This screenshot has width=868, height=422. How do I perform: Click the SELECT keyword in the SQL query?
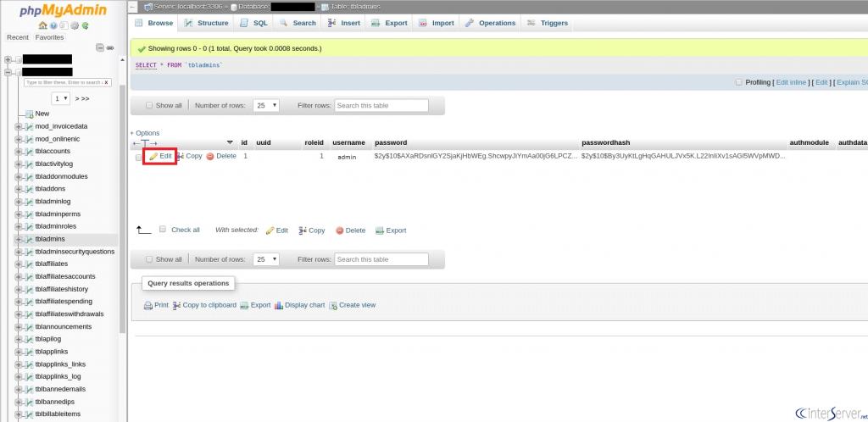pyautogui.click(x=146, y=65)
